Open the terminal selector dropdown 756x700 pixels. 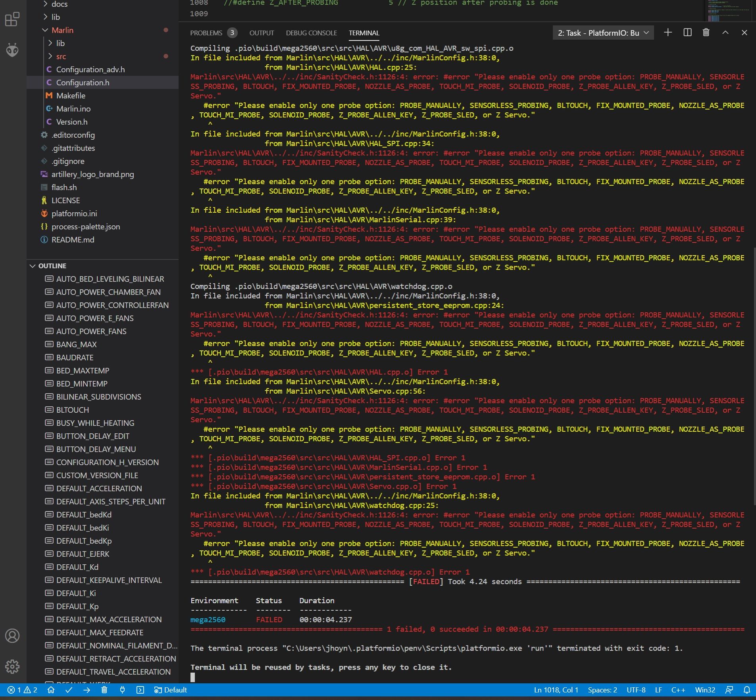pos(603,33)
